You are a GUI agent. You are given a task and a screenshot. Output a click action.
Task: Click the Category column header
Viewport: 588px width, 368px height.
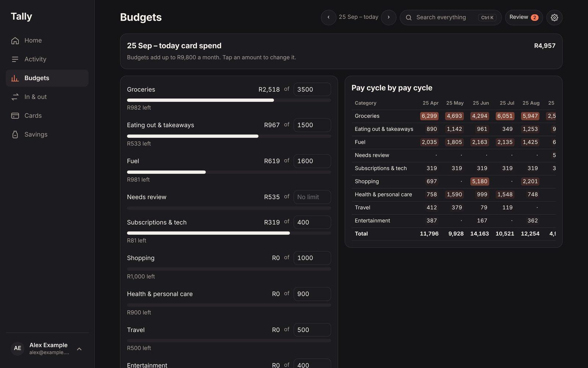[365, 103]
